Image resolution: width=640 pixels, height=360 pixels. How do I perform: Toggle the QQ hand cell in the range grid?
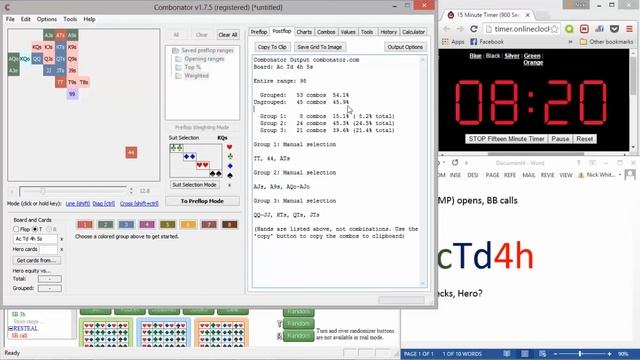(37, 59)
